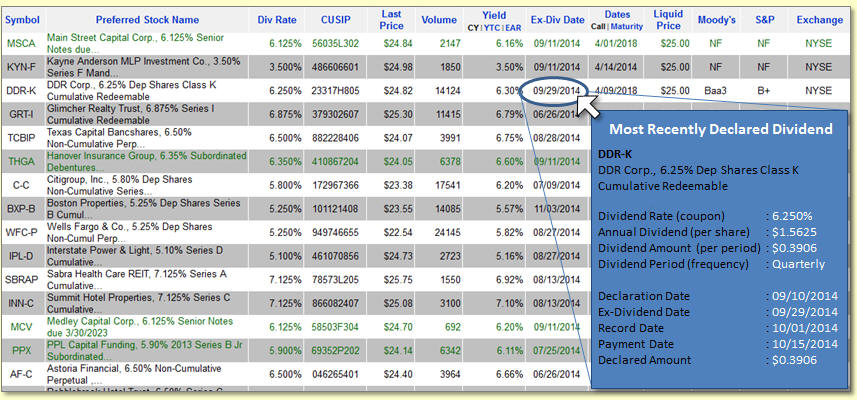857x400 pixels.
Task: Click the PPL Capital Funding stock name
Action: coord(142,350)
